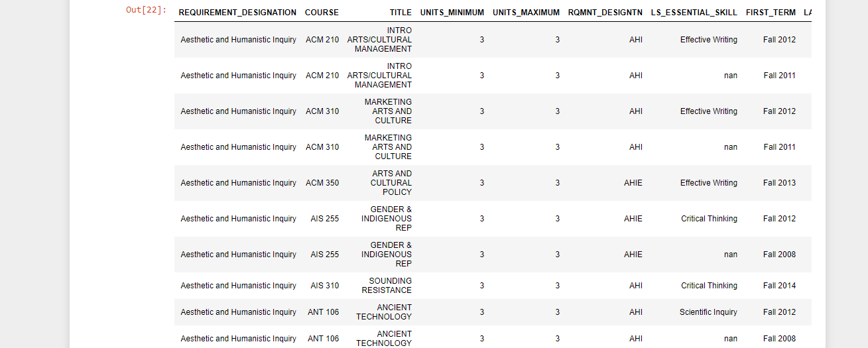Image resolution: width=868 pixels, height=348 pixels.
Task: Click the FIRST_TERM column header
Action: [x=771, y=13]
